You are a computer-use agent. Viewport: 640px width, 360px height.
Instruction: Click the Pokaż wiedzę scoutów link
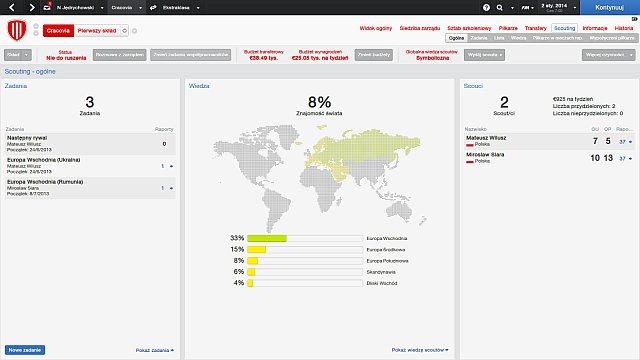[x=420, y=350]
